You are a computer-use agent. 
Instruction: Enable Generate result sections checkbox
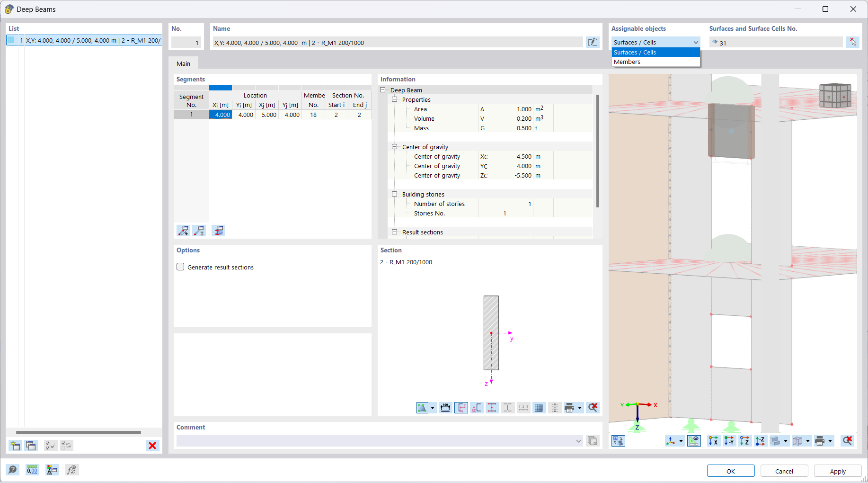tap(180, 267)
